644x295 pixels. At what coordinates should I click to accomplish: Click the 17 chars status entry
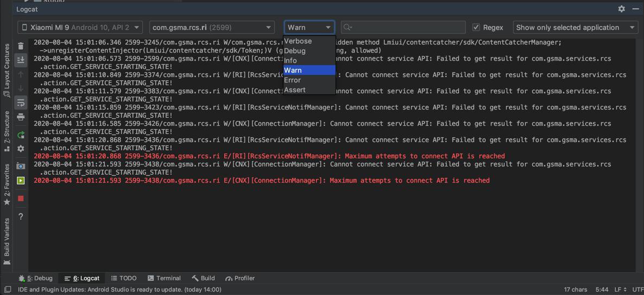576,290
